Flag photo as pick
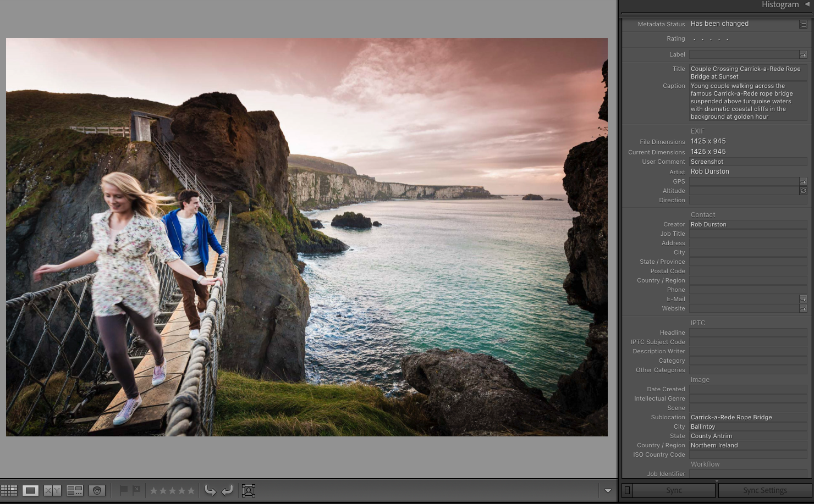This screenshot has width=814, height=504. pos(124,490)
